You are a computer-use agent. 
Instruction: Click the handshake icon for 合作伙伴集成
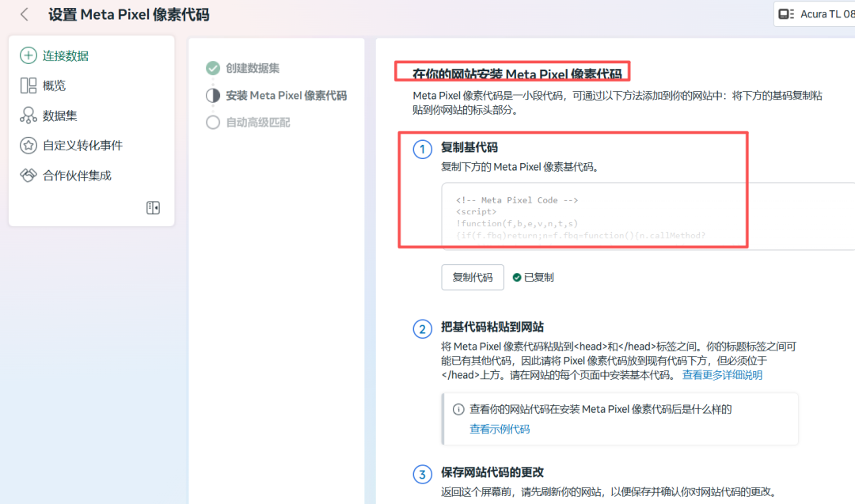coord(28,176)
